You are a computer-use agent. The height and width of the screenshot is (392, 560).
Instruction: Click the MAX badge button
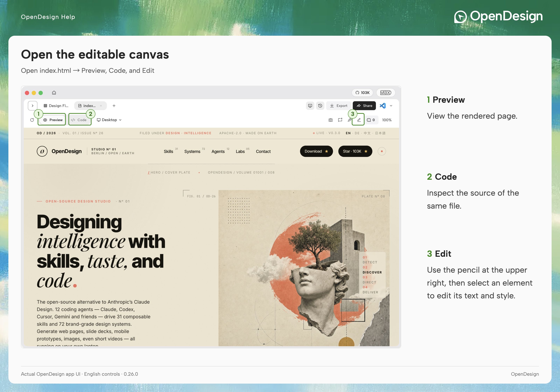pyautogui.click(x=386, y=93)
